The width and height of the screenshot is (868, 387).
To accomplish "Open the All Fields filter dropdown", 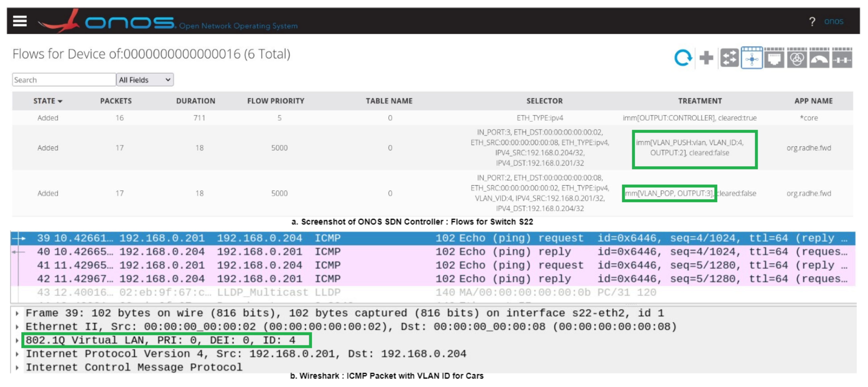I will click(145, 80).
